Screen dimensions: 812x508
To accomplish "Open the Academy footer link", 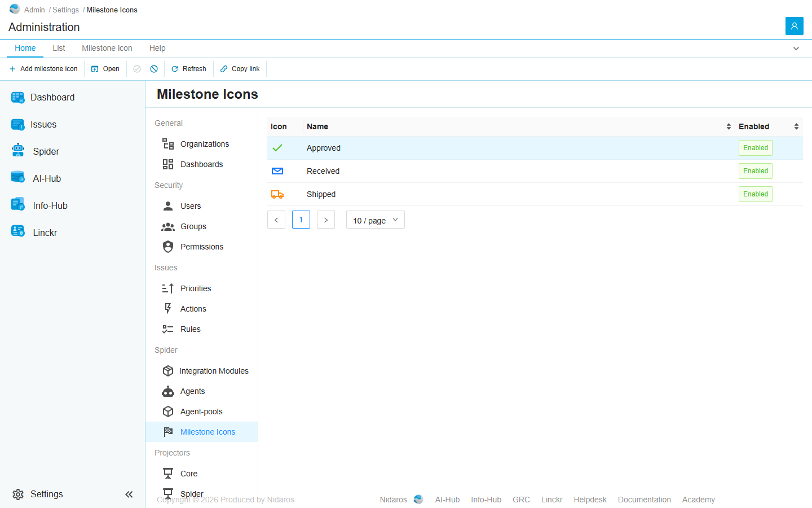I will click(699, 500).
